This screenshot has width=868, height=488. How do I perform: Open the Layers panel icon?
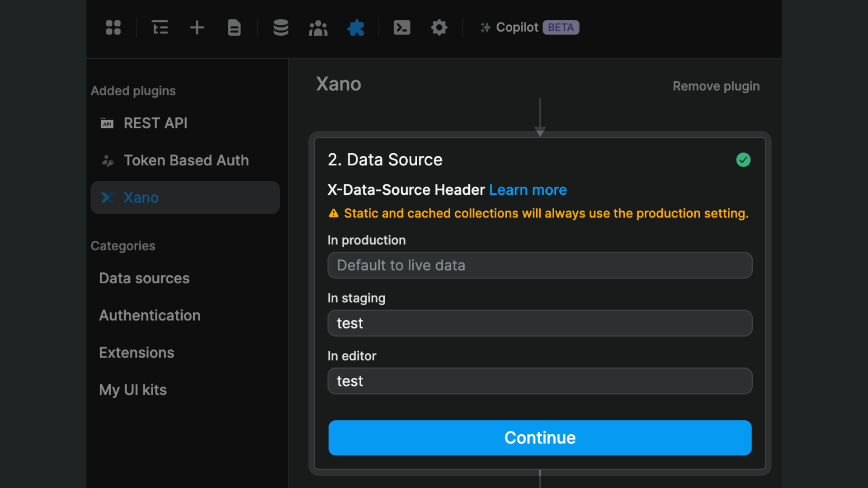coord(160,28)
